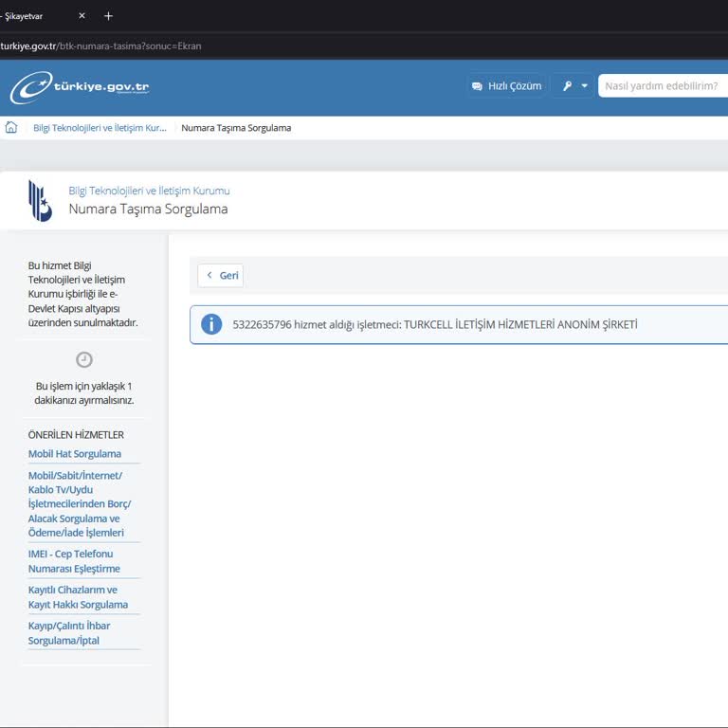The image size is (728, 728).
Task: Expand the dropdown arrow beside the key icon
Action: 585,86
